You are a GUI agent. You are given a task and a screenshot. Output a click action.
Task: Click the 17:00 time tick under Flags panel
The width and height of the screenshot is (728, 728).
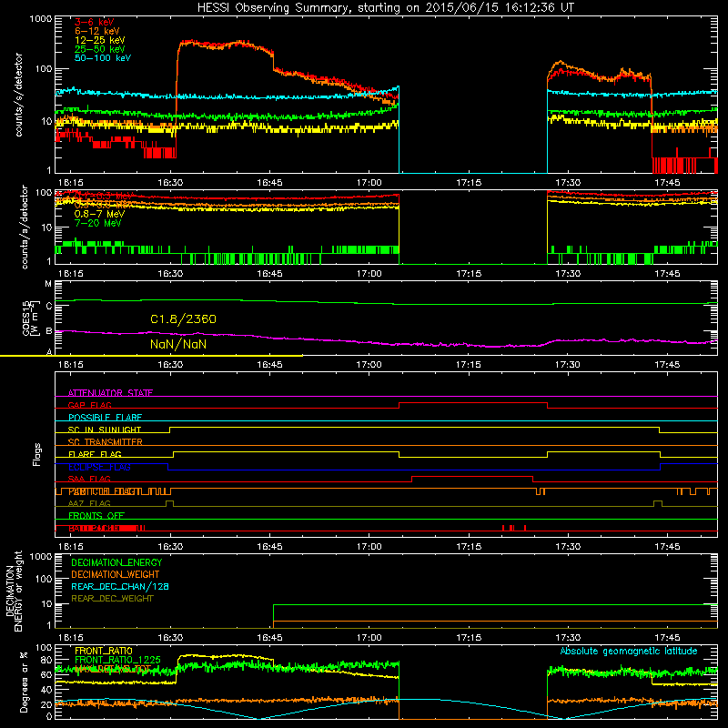pyautogui.click(x=369, y=547)
